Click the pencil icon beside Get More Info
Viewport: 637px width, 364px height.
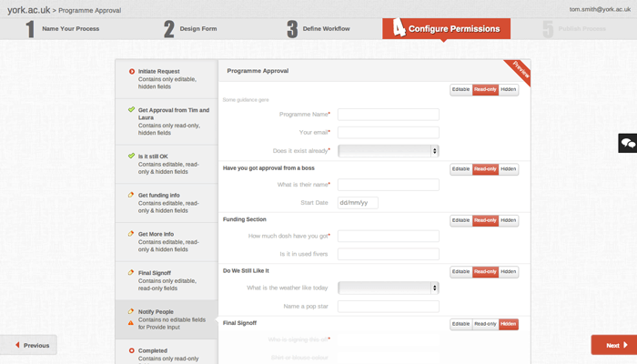[131, 234]
